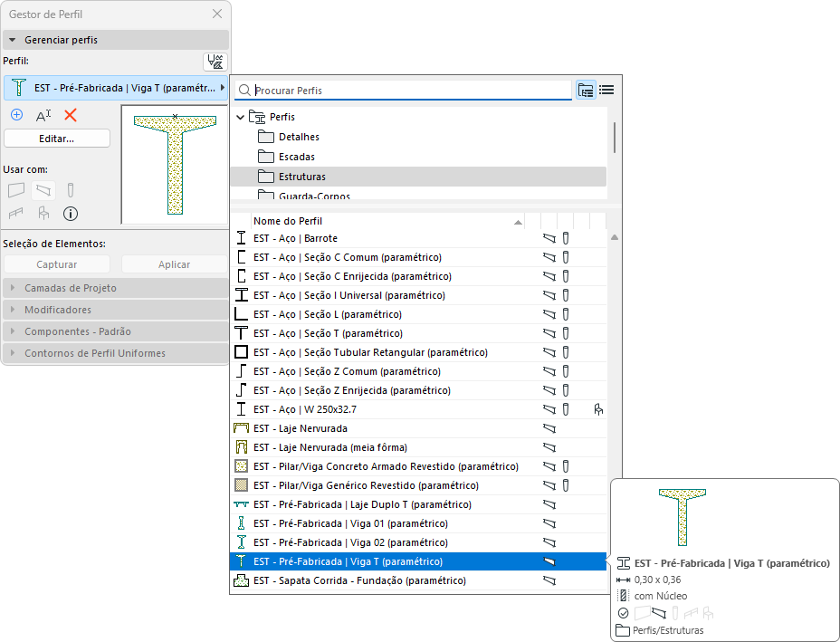Select EST - Laje Nervurada (meia fôrma)
The image size is (840, 642).
(x=418, y=447)
